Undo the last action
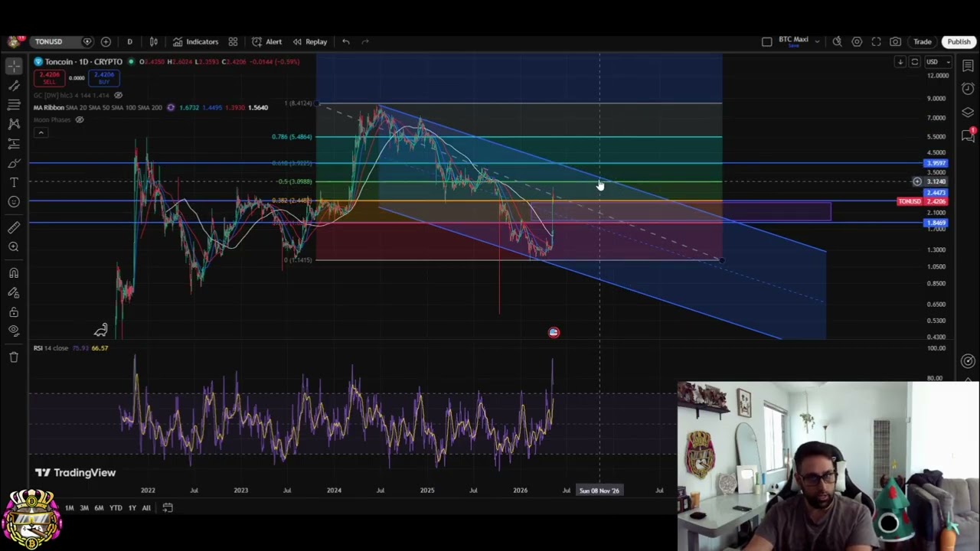This screenshot has width=980, height=551. 345,41
